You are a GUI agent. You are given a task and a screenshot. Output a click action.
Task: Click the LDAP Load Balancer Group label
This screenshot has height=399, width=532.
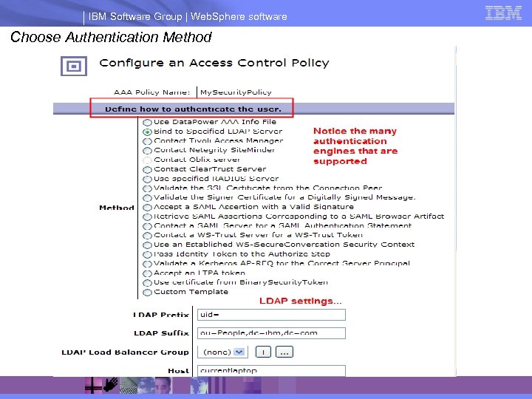[x=125, y=352]
